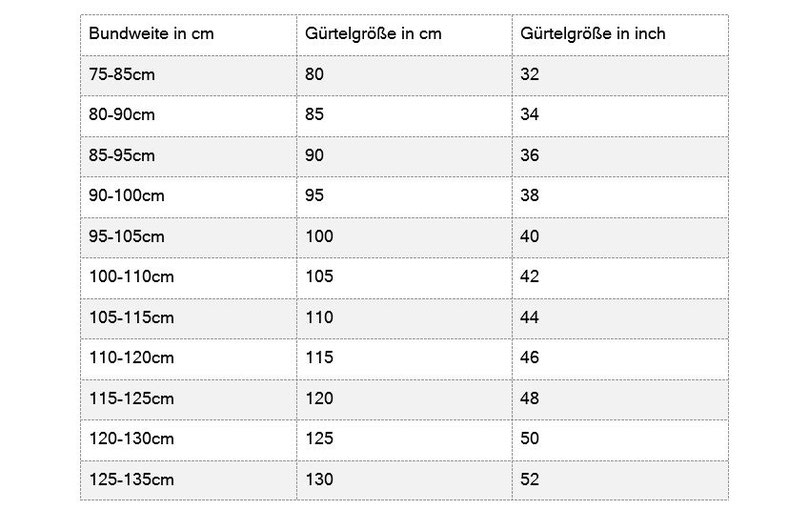Image resolution: width=809 pixels, height=510 pixels.
Task: Select the 115-125cm waist range cell
Action: point(129,399)
